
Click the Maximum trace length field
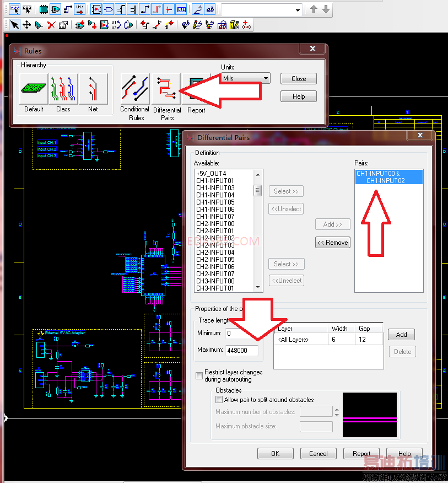point(241,350)
